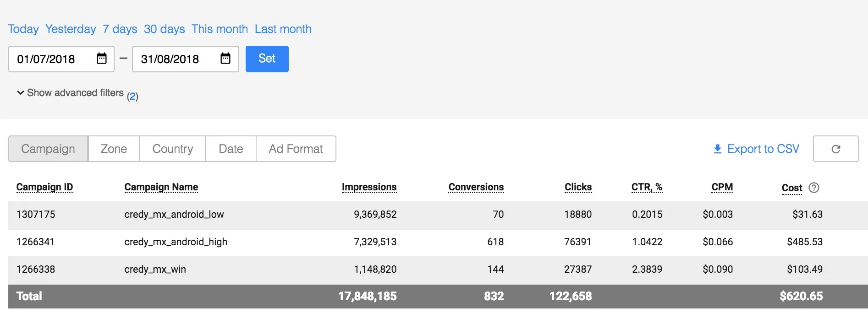Switch to the Zone tab
The image size is (868, 313).
(114, 149)
